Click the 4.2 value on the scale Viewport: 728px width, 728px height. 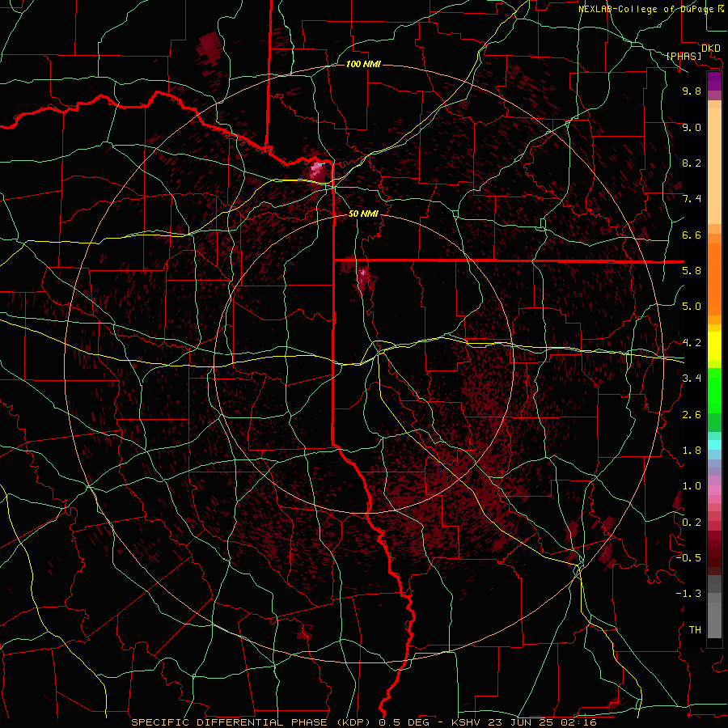coord(692,343)
